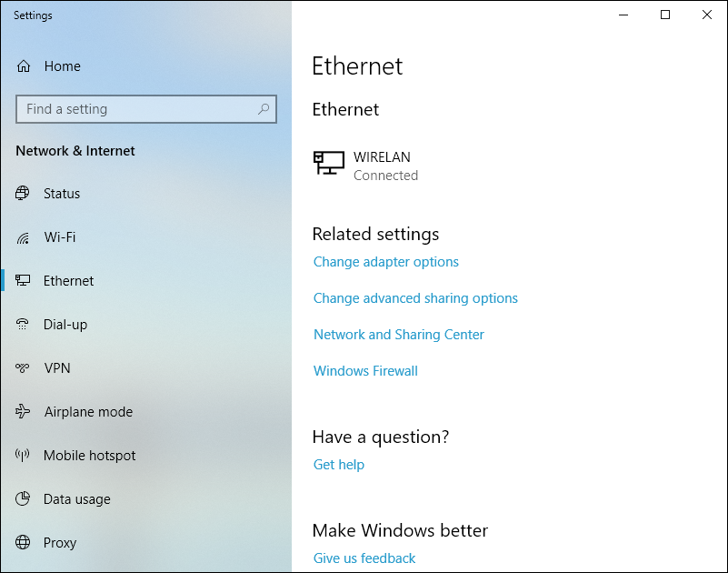The image size is (728, 573).
Task: Click the Network & Internet heading
Action: tap(75, 151)
